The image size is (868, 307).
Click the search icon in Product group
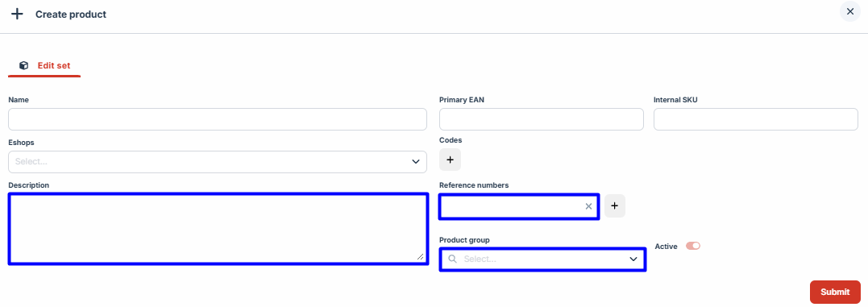click(452, 259)
